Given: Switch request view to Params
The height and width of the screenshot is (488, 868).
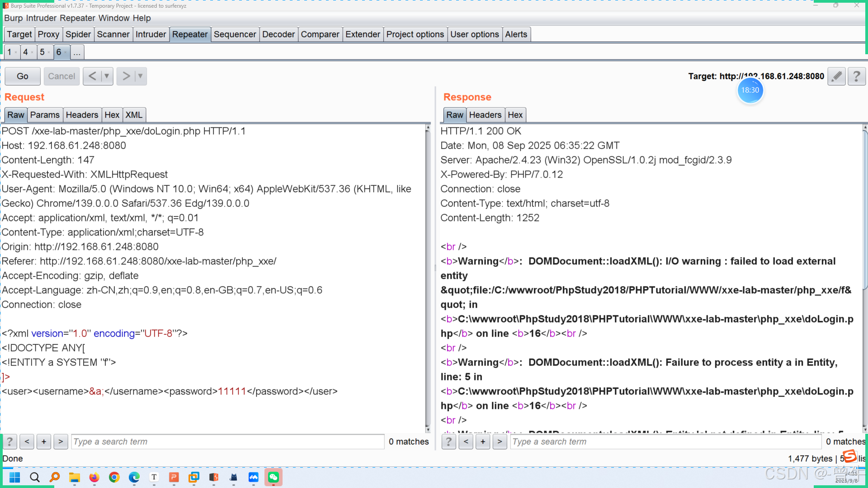Looking at the screenshot, I should [x=45, y=115].
